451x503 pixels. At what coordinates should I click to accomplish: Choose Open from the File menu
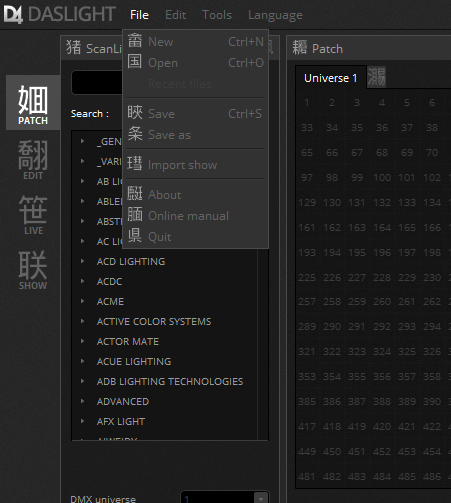[195, 62]
